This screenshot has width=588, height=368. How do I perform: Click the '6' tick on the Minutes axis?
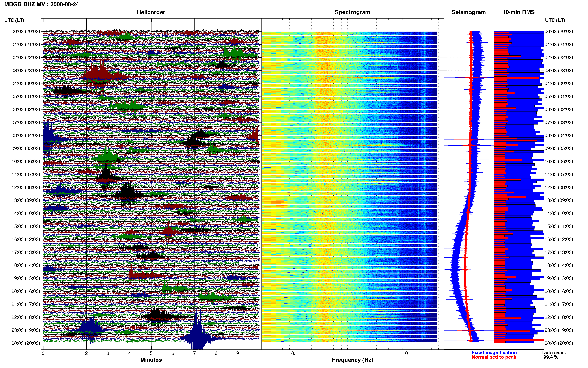click(173, 353)
